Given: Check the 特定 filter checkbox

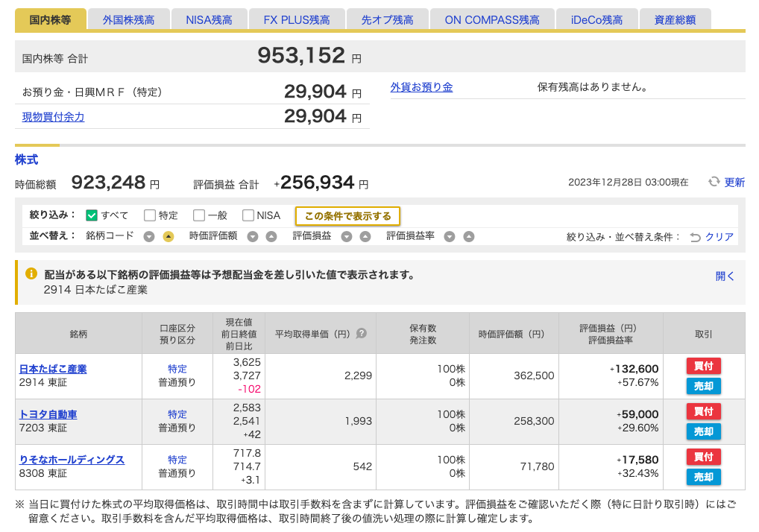Looking at the screenshot, I should click(150, 215).
